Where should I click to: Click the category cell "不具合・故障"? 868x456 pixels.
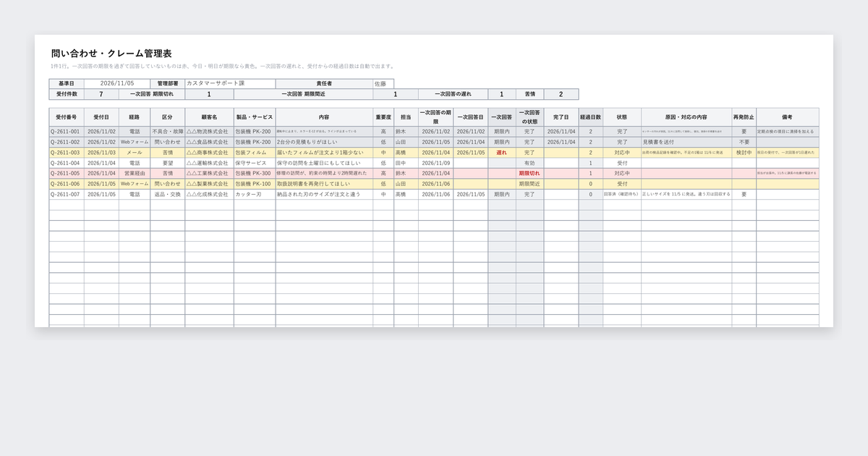168,132
